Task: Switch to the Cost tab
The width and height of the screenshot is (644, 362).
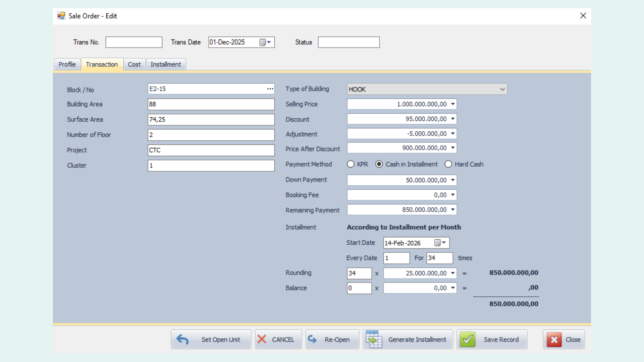Action: [134, 64]
